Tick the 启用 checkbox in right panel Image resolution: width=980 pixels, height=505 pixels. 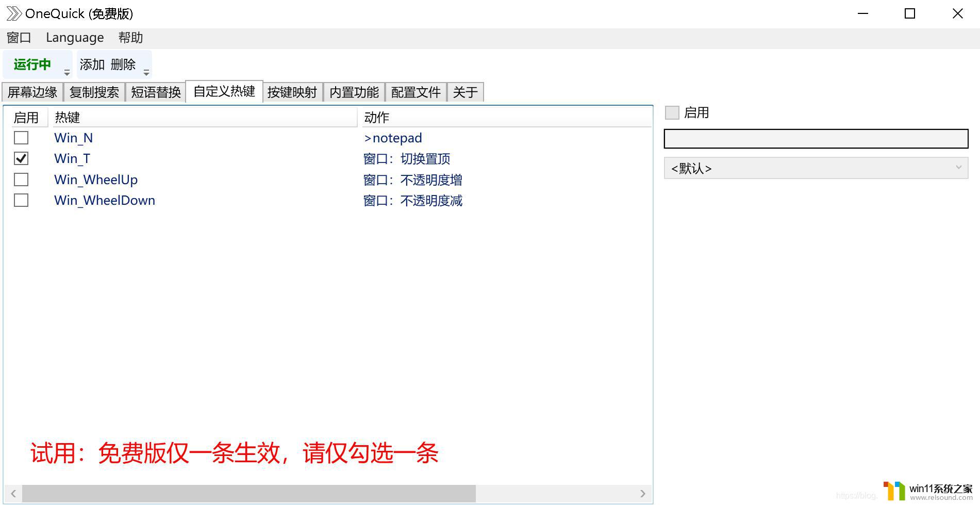(x=672, y=112)
